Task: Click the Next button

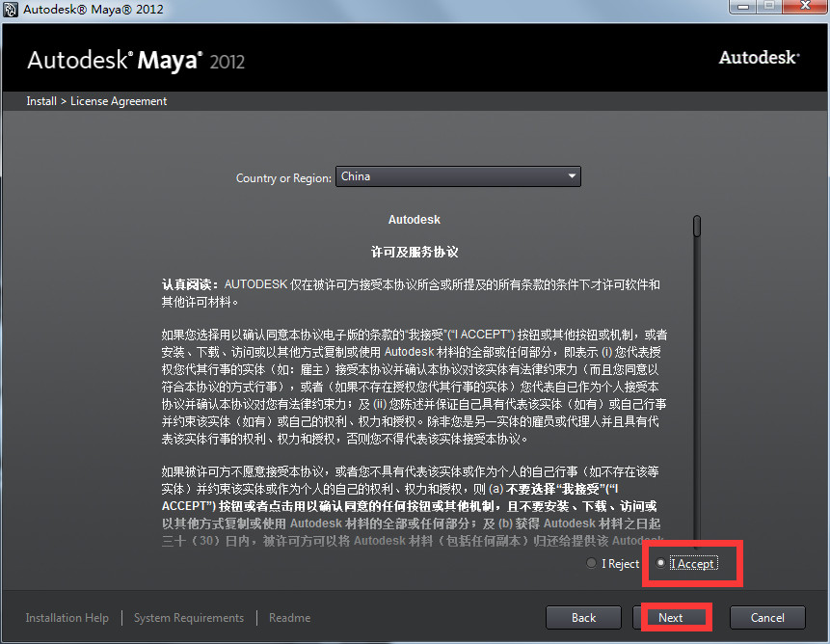Action: (x=671, y=618)
